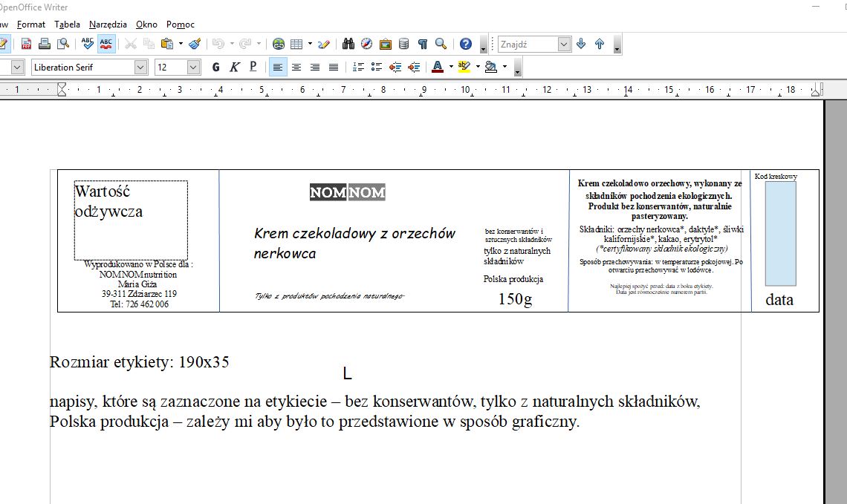847x504 pixels.
Task: Find next with the down arrow
Action: coord(581,44)
